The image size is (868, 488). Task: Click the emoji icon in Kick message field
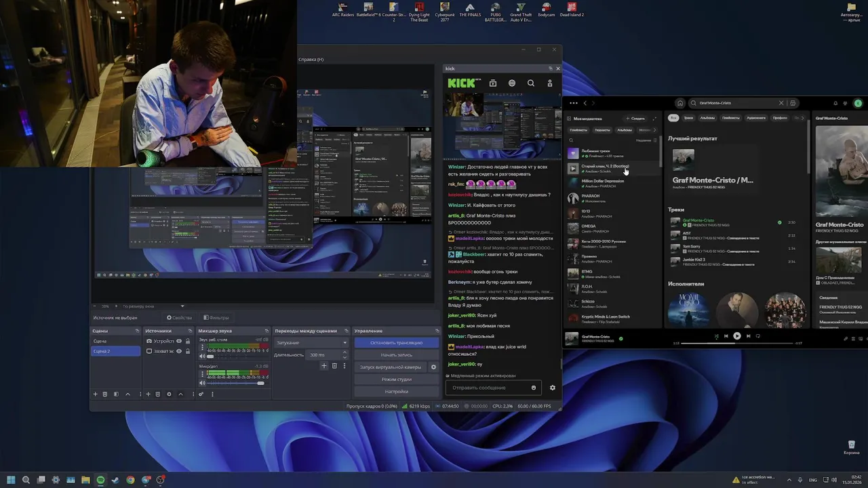point(534,388)
